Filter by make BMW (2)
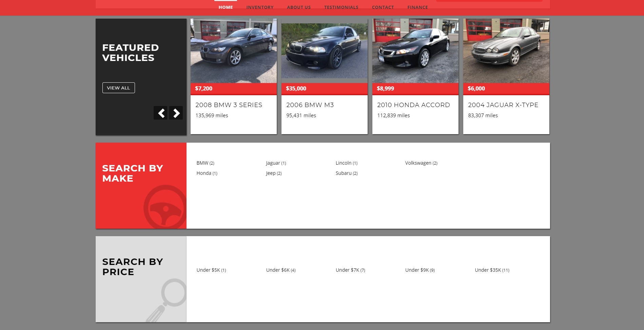644x330 pixels. click(x=206, y=163)
